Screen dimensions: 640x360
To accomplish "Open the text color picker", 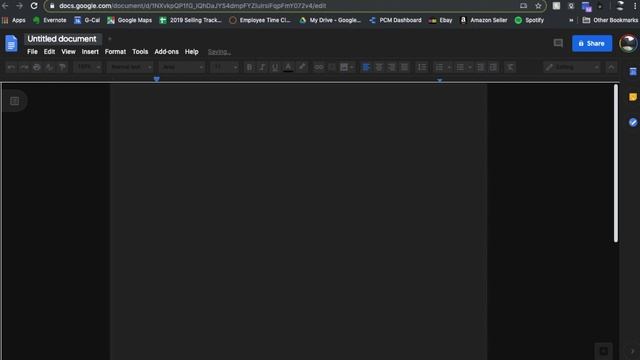I will 288,67.
